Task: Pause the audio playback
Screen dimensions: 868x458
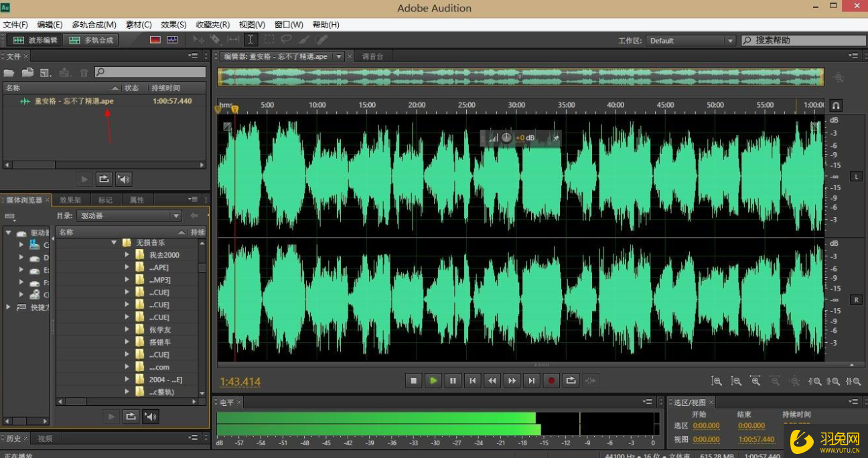Action: click(x=453, y=380)
